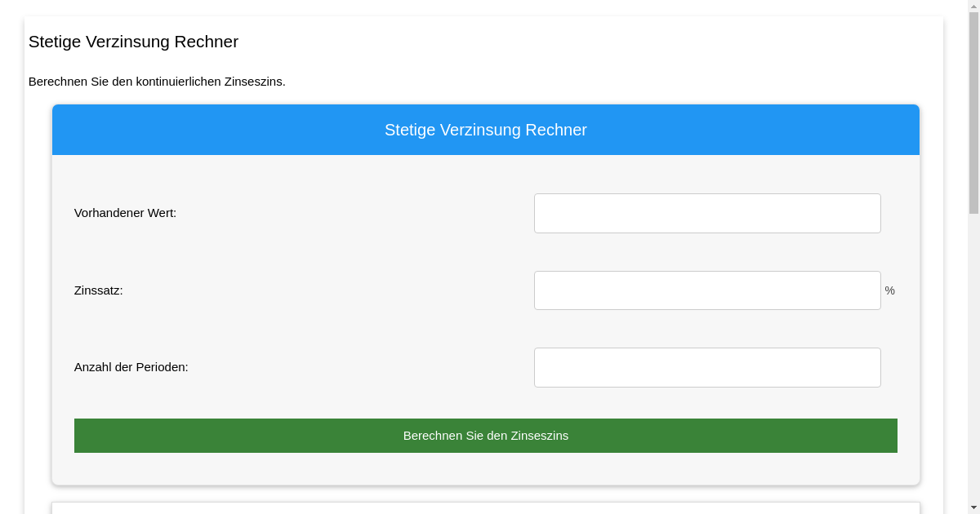Click the Berechnen Sie den Zinseszins button
980x514 pixels.
click(486, 436)
